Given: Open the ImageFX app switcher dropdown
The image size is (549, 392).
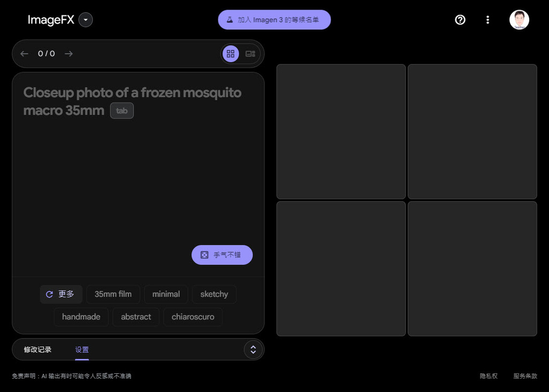Looking at the screenshot, I should pos(86,20).
